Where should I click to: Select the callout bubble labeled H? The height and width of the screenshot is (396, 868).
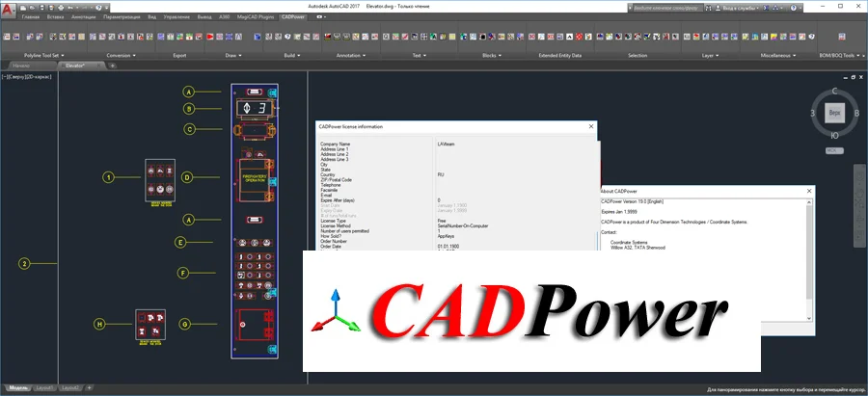coord(99,324)
